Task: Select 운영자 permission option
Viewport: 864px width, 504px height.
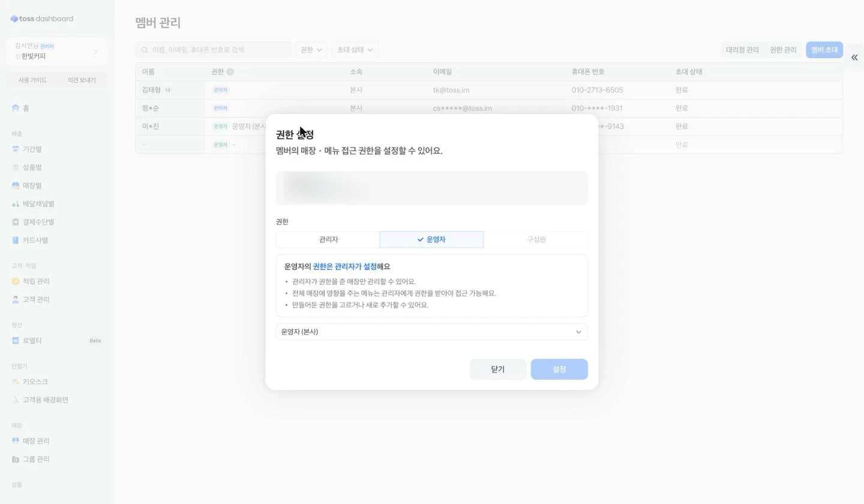Action: (x=431, y=239)
